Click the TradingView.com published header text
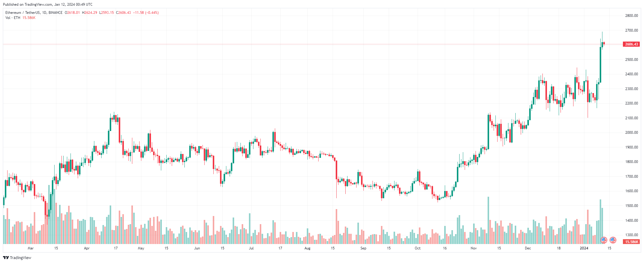644x263 pixels. [x=48, y=5]
